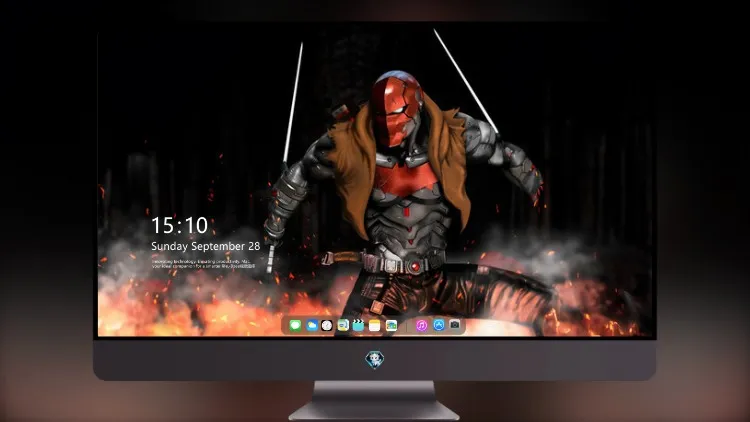Open the green Messages app in dock
The image size is (750, 422).
tap(295, 326)
